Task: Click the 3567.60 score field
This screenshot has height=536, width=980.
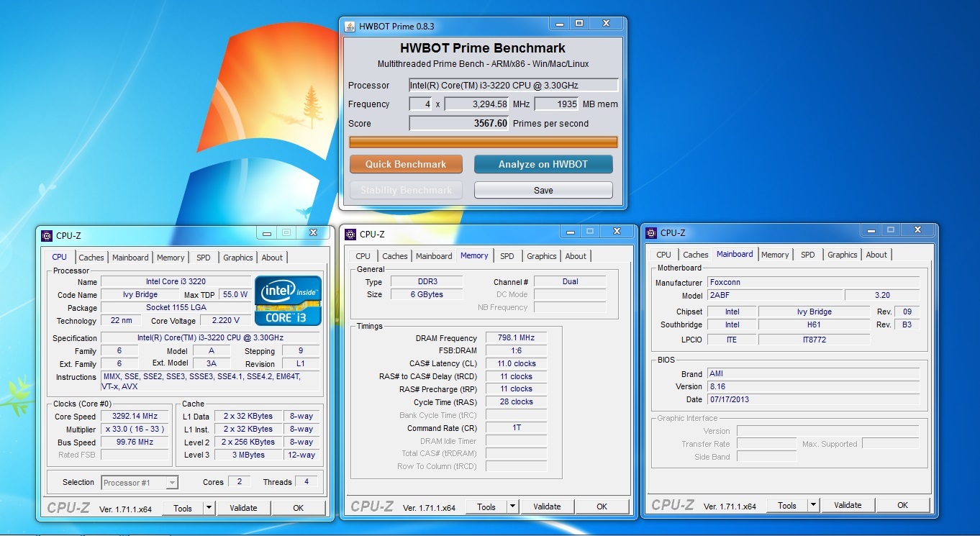Action: tap(459, 123)
